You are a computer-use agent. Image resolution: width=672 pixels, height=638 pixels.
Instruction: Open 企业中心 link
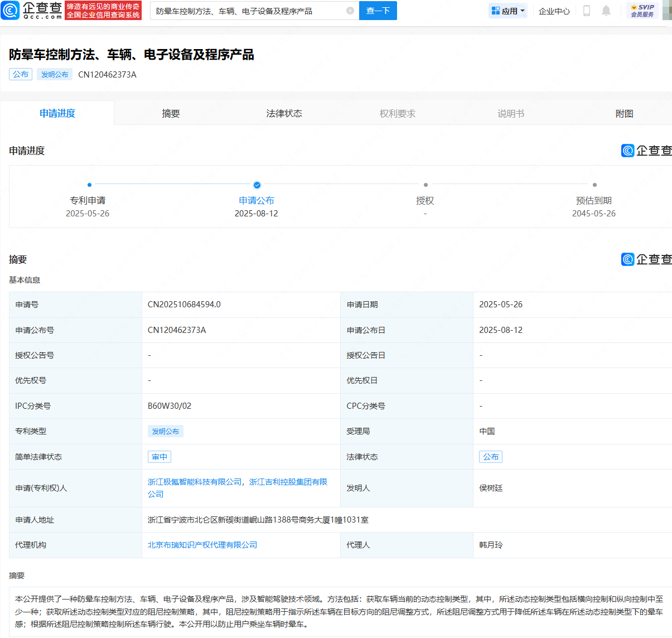(x=554, y=11)
